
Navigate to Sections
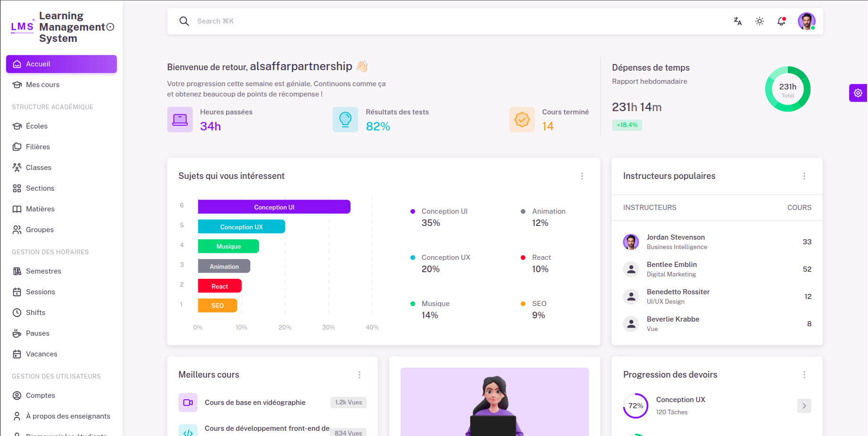coord(39,188)
